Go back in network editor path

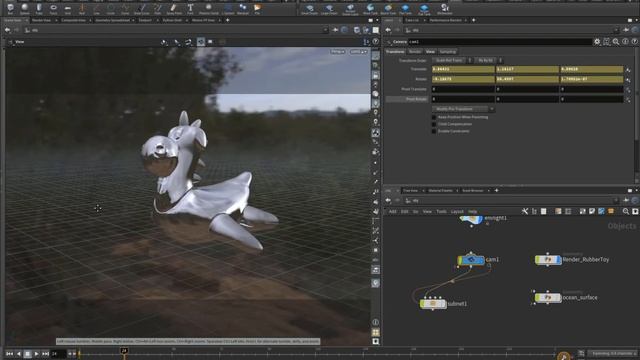click(388, 200)
